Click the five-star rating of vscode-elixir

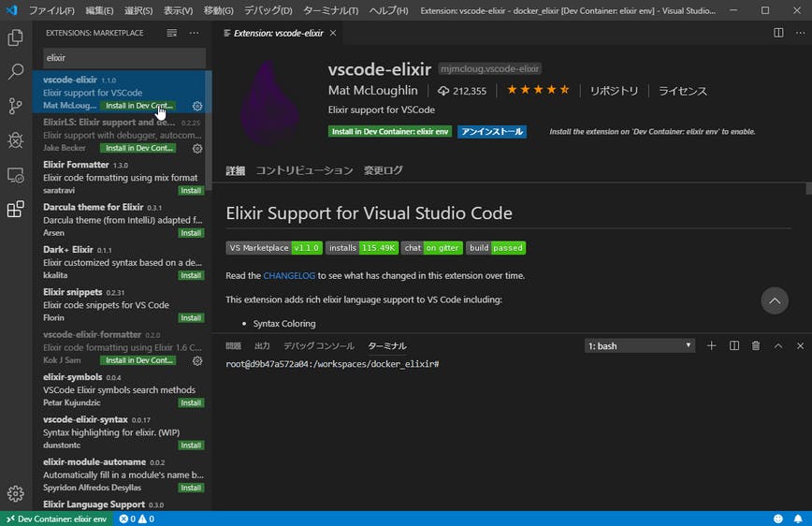pyautogui.click(x=538, y=90)
